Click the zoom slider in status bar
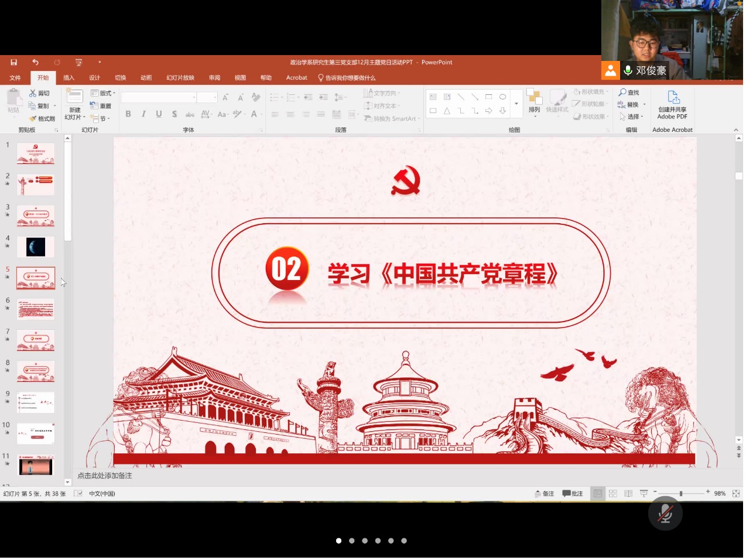The width and height of the screenshot is (746, 560). click(680, 494)
